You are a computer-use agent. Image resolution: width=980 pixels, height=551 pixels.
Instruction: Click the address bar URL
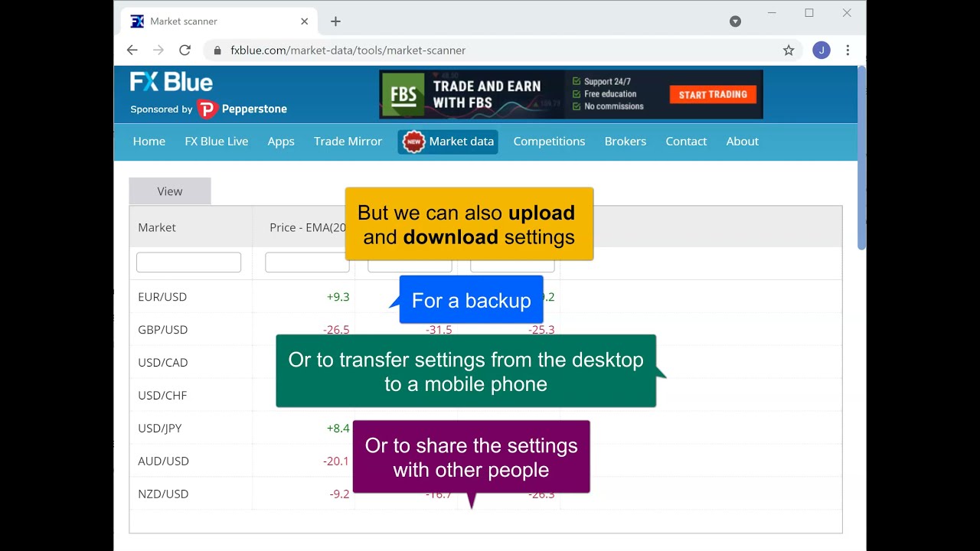(x=348, y=51)
